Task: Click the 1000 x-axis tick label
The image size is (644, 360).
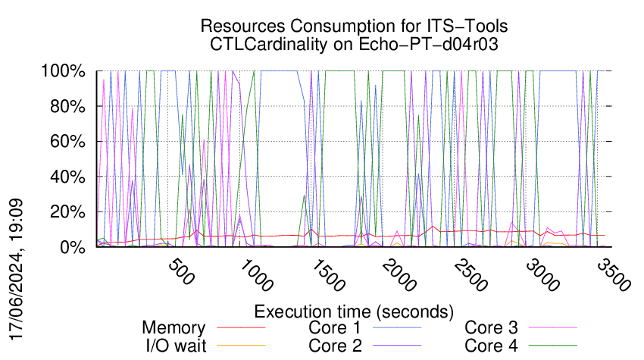Action: tap(255, 276)
